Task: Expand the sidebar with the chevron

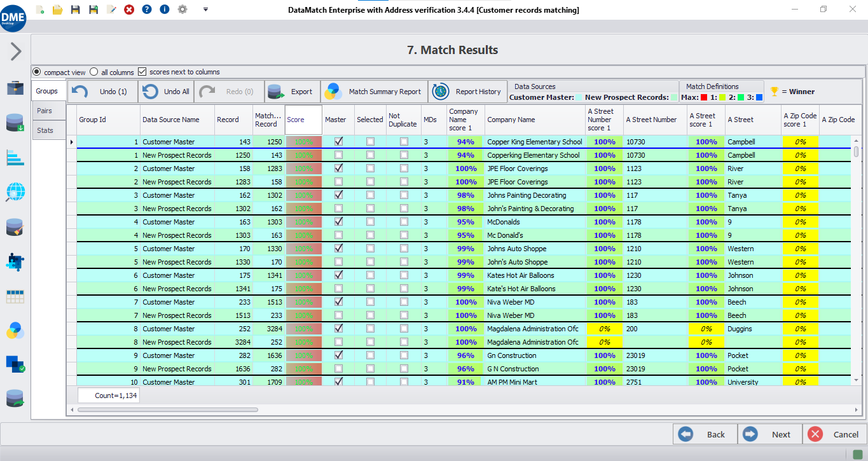Action: point(16,52)
